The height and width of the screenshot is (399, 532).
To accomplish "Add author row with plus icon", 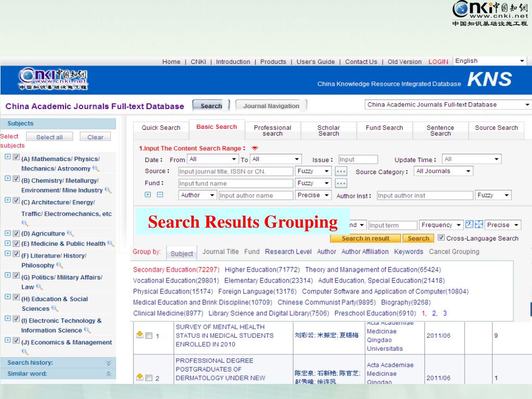I will point(148,194).
